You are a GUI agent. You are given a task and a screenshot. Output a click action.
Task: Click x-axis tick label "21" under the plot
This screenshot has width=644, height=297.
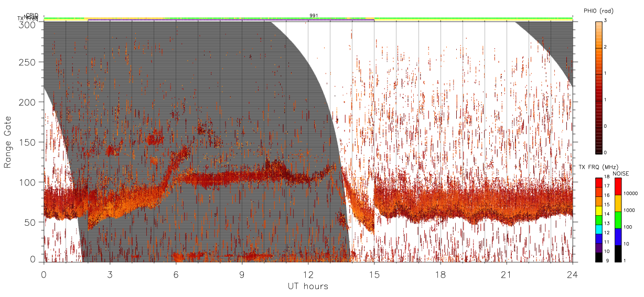(x=507, y=275)
